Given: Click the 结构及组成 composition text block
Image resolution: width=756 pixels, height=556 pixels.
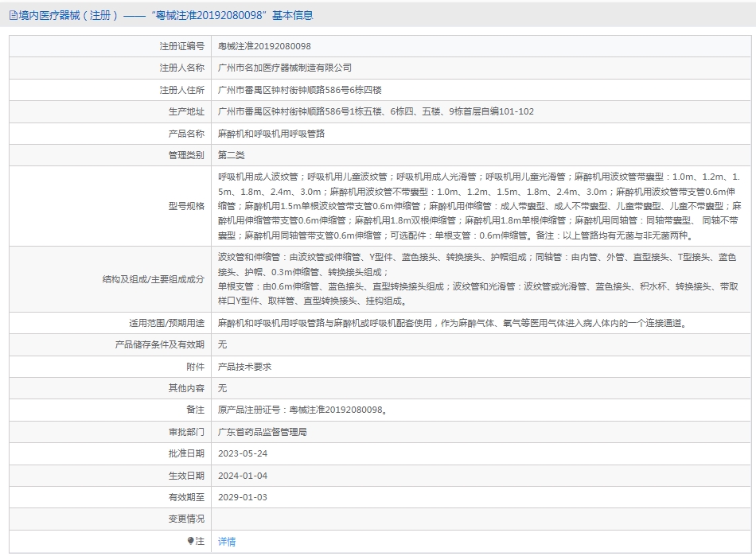Looking at the screenshot, I should pyautogui.click(x=478, y=279).
